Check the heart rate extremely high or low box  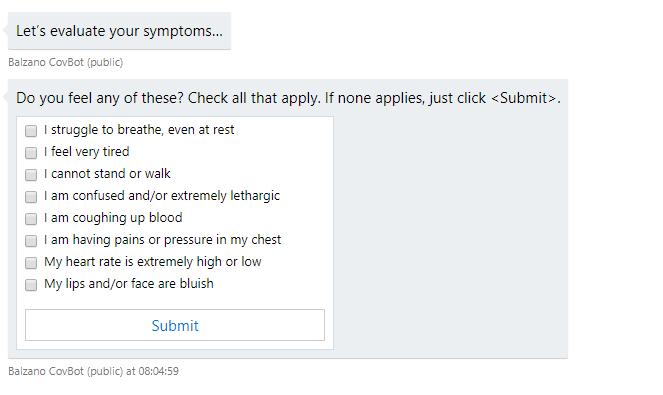[31, 263]
